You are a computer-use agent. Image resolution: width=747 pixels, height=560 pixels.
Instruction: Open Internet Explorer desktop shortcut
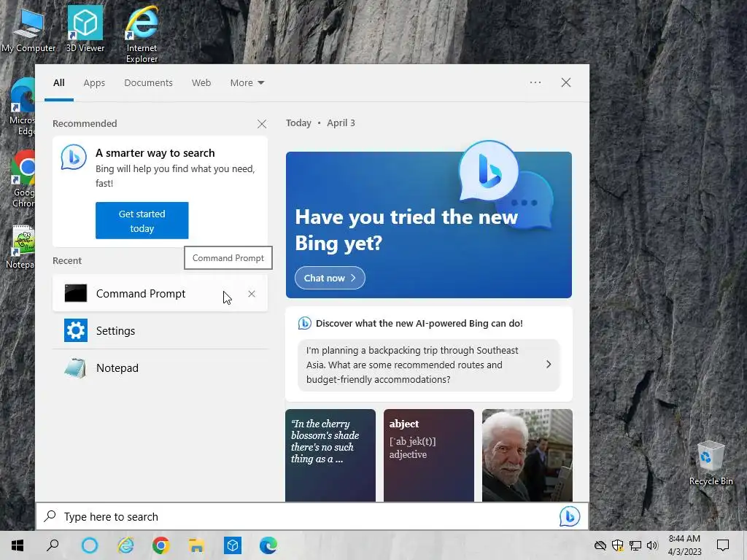click(142, 34)
